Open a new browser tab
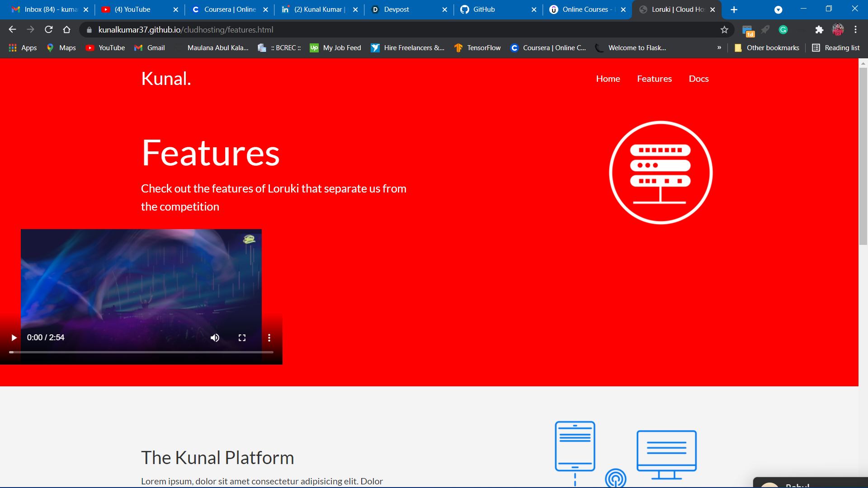Image resolution: width=868 pixels, height=488 pixels. [x=734, y=9]
